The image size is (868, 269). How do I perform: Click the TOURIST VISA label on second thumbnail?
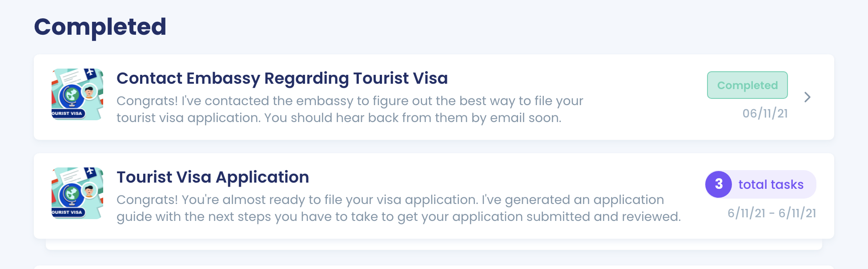tap(68, 212)
